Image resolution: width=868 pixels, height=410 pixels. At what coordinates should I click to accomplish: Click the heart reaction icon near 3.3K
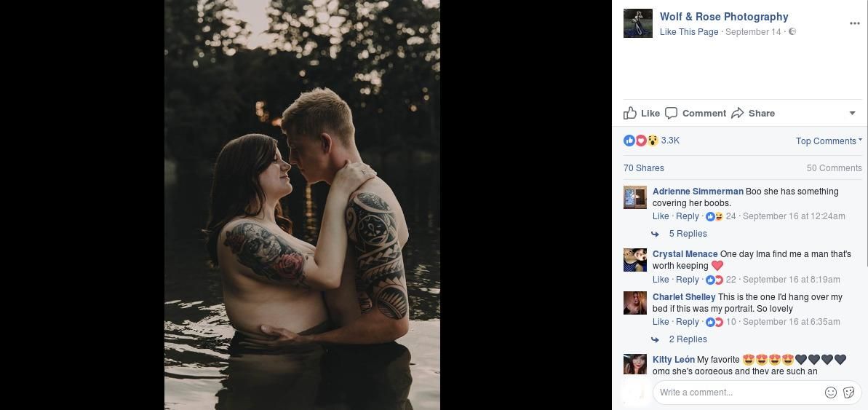click(640, 141)
